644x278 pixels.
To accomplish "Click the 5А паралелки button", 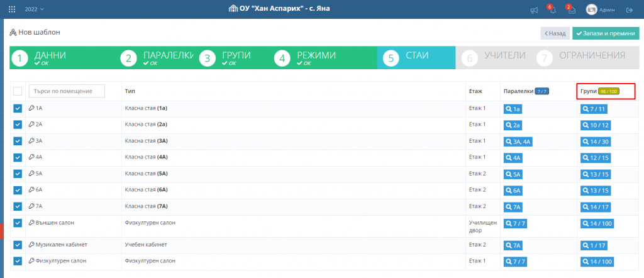I will 514,175.
